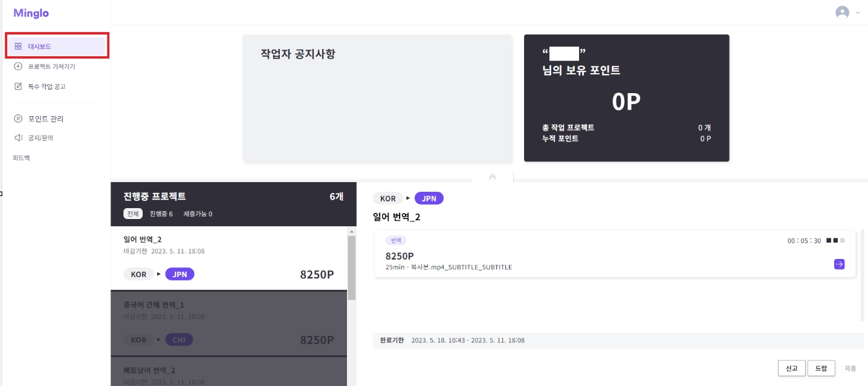This screenshot has height=386, width=868.
Task: Click the project list scrollbar
Action: tap(351, 268)
